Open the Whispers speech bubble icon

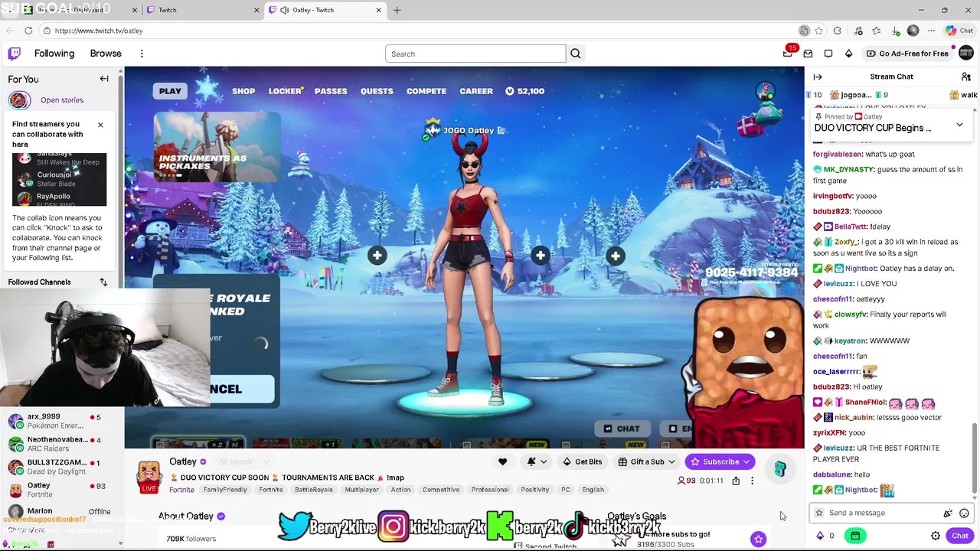[828, 54]
